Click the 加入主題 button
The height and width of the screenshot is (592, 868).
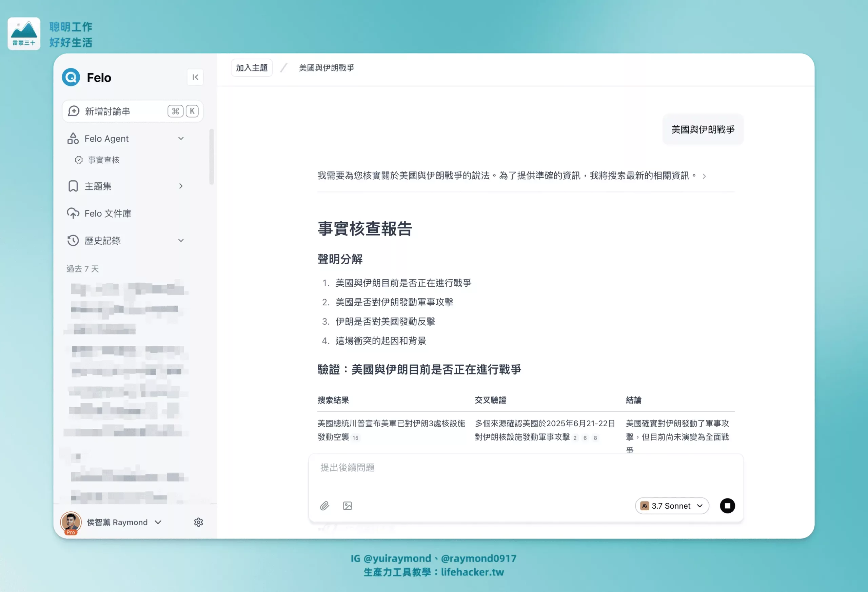252,68
